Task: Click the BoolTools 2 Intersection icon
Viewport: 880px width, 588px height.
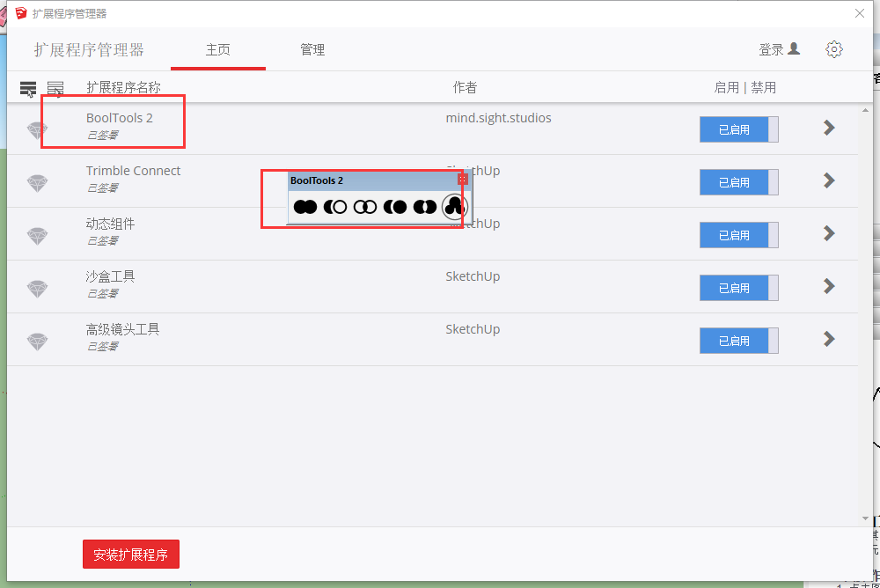Action: point(365,207)
